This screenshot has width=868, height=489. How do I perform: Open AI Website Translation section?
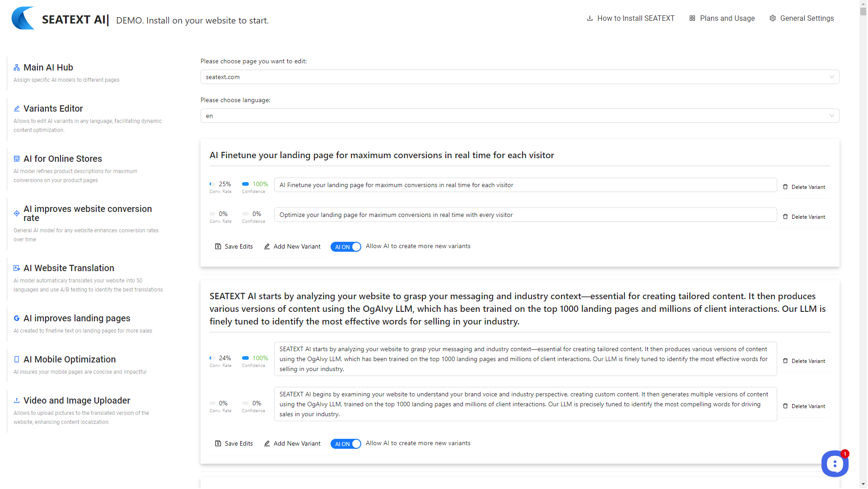click(69, 268)
